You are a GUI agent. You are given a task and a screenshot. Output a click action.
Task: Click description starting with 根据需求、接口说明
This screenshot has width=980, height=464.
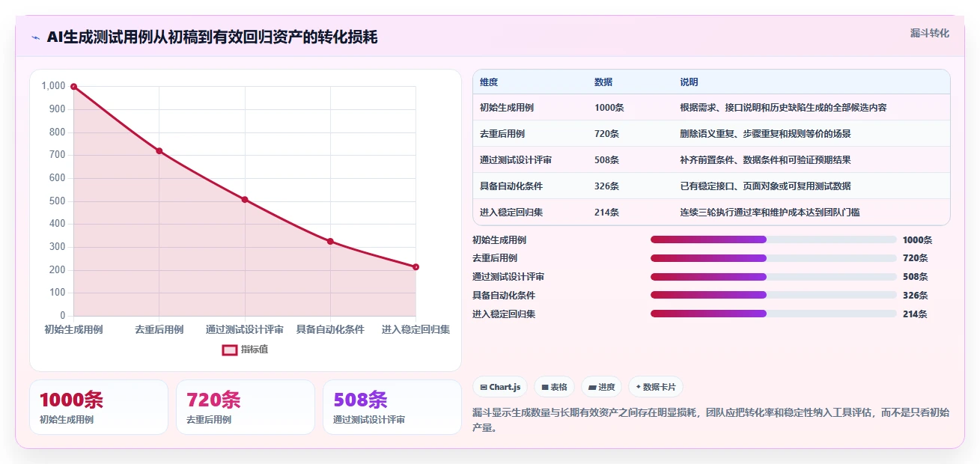pos(783,108)
